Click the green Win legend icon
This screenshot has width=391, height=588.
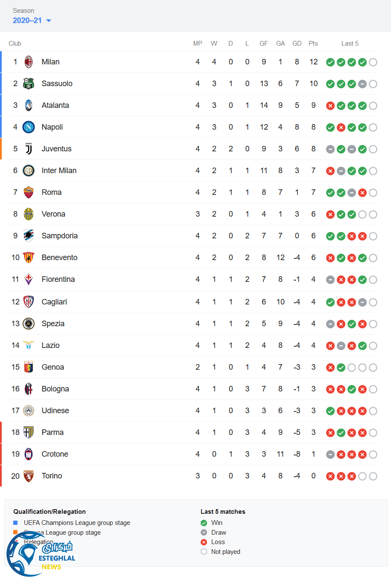click(204, 523)
